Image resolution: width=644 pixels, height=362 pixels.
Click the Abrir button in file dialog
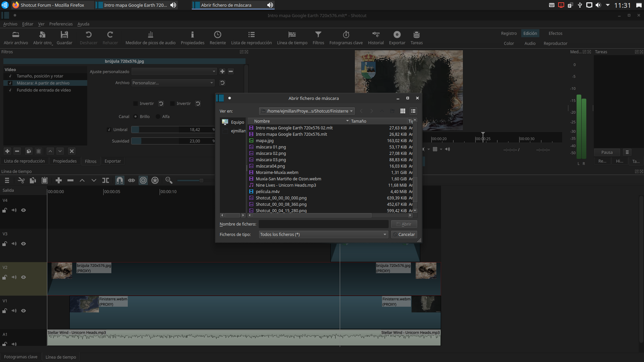(x=404, y=224)
